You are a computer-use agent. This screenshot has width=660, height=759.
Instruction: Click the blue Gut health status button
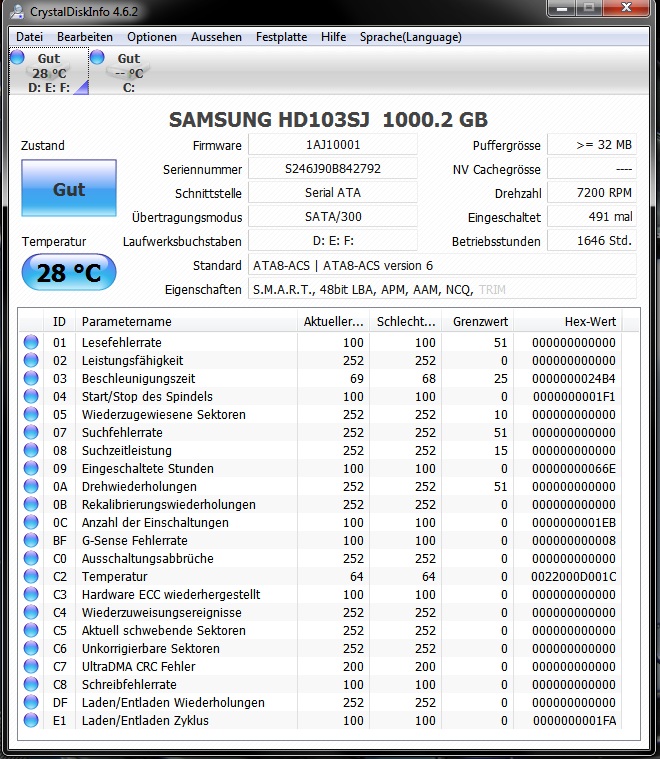tap(69, 188)
